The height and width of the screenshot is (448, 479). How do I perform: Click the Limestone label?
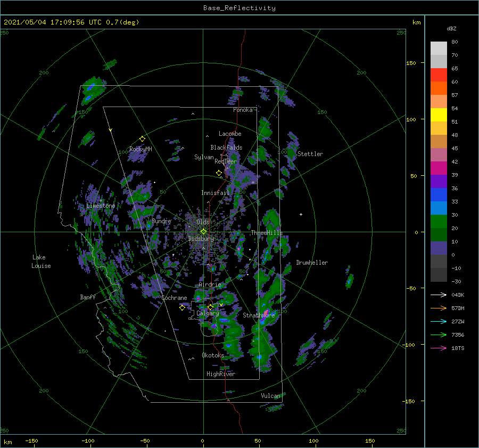101,206
